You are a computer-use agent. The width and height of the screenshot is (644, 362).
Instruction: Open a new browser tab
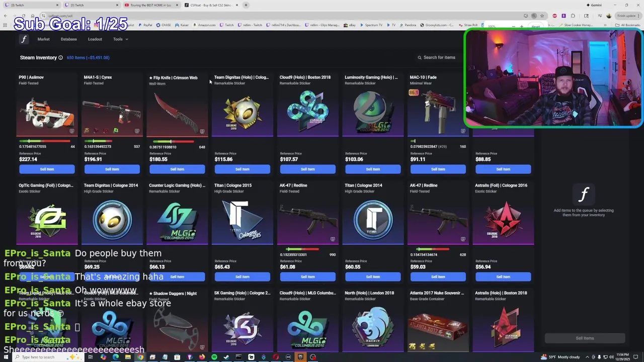(246, 5)
